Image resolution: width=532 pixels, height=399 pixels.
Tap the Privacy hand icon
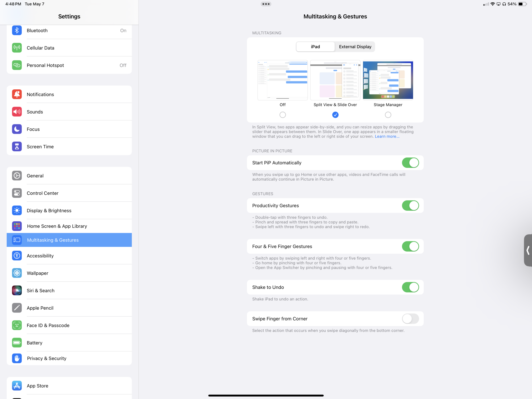pos(17,358)
